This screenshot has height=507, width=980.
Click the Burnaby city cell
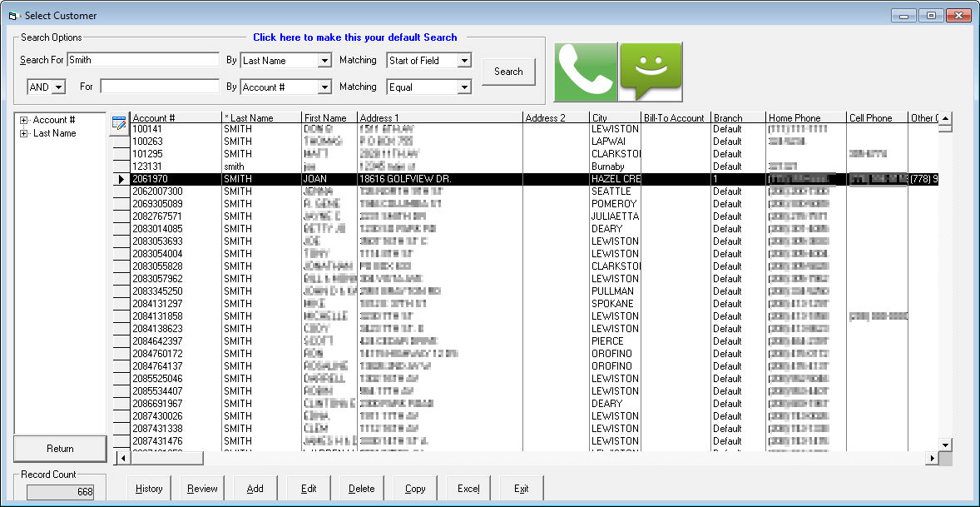click(x=615, y=167)
